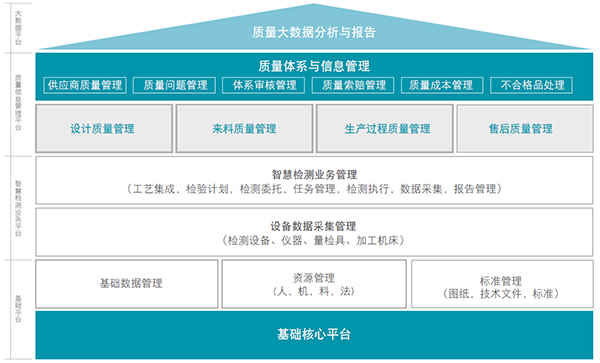Image resolution: width=600 pixels, height=363 pixels.
Task: Click the (人、机、料、法) subtitle
Action: click(x=314, y=291)
